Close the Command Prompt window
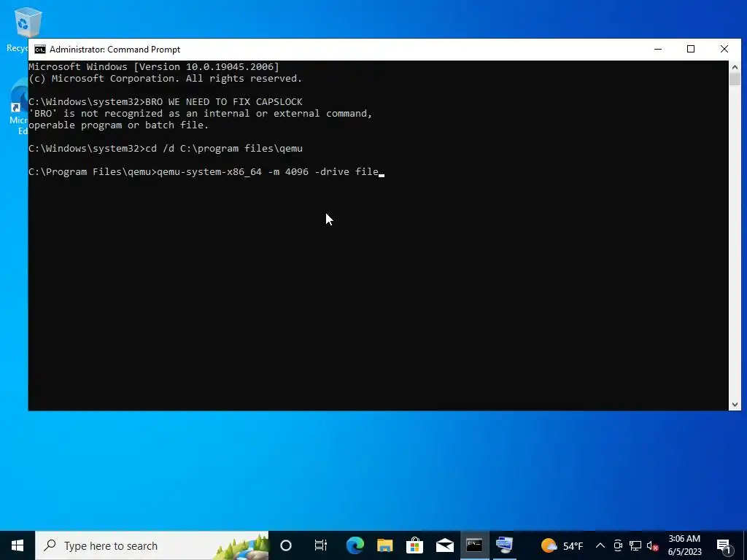 click(x=724, y=49)
